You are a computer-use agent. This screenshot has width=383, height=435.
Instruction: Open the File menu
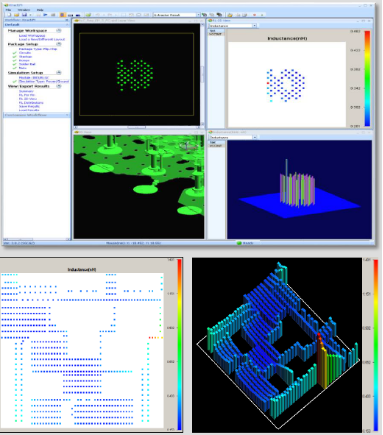tap(9, 10)
